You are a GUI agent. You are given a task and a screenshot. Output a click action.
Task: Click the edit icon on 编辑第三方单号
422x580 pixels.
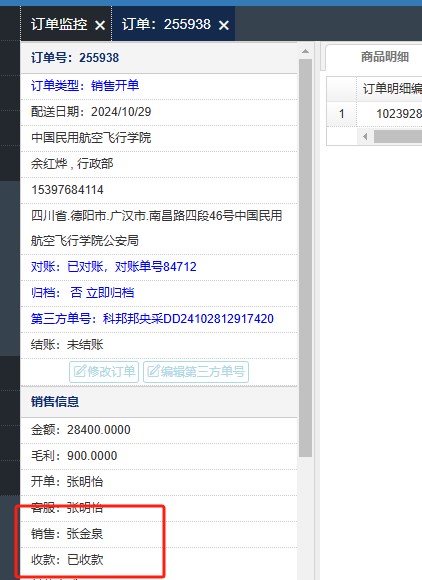pos(153,371)
